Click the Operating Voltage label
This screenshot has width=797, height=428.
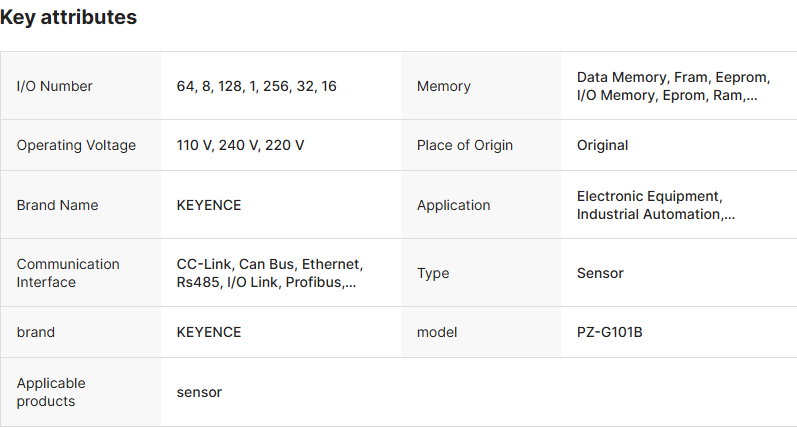pos(76,145)
